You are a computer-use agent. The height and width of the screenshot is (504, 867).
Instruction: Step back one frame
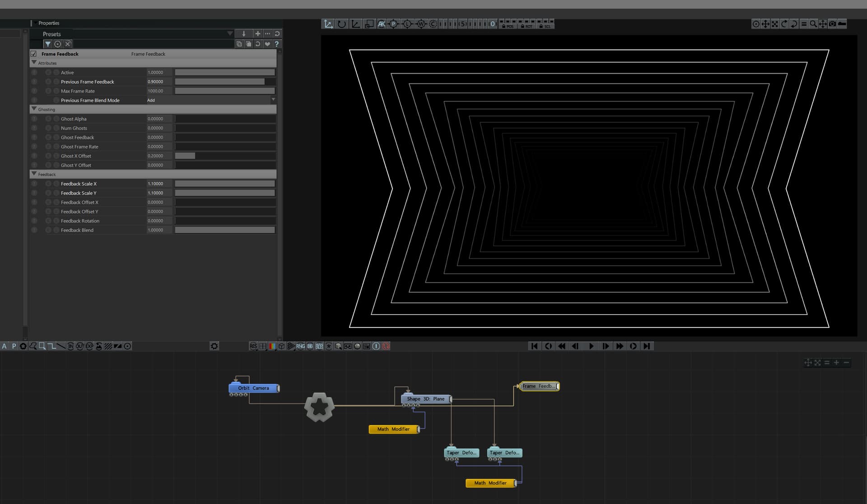coord(575,346)
